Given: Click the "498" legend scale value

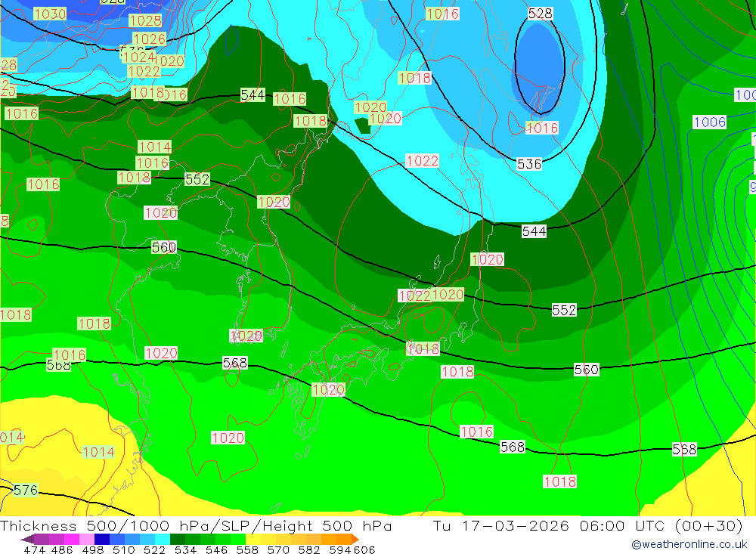Looking at the screenshot, I should (92, 549).
